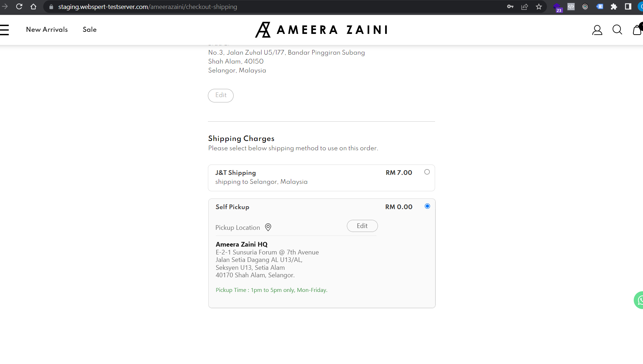
Task: Bookmark this page with star
Action: tap(539, 6)
